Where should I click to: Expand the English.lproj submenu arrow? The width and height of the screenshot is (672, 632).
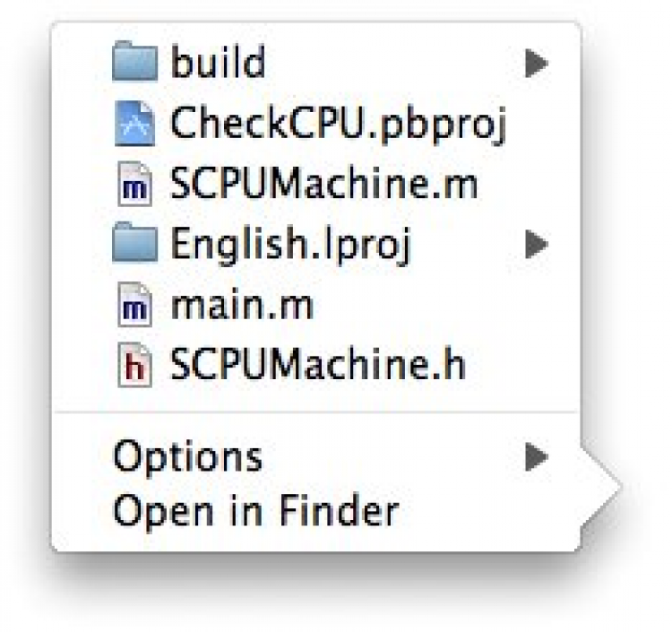coord(536,244)
